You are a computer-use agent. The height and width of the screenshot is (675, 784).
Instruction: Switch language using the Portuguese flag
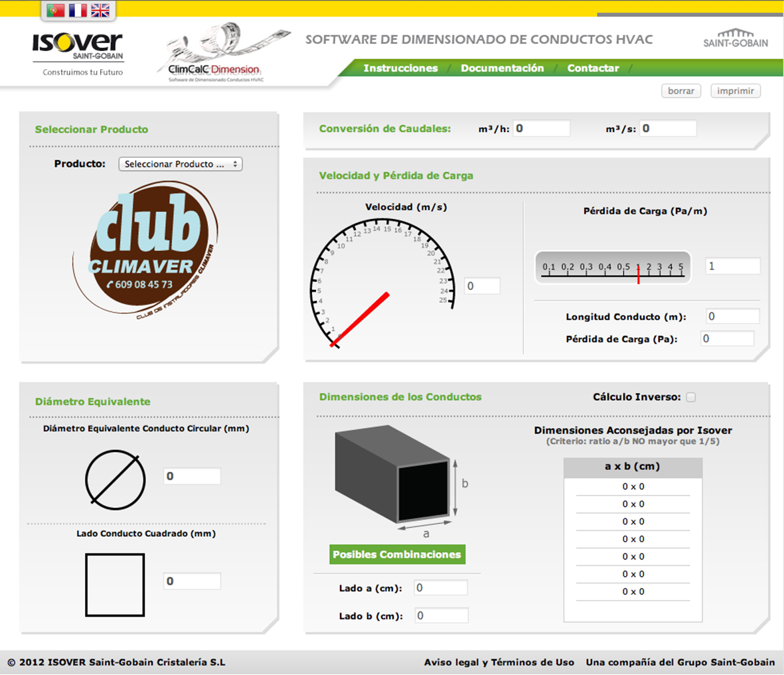[56, 10]
